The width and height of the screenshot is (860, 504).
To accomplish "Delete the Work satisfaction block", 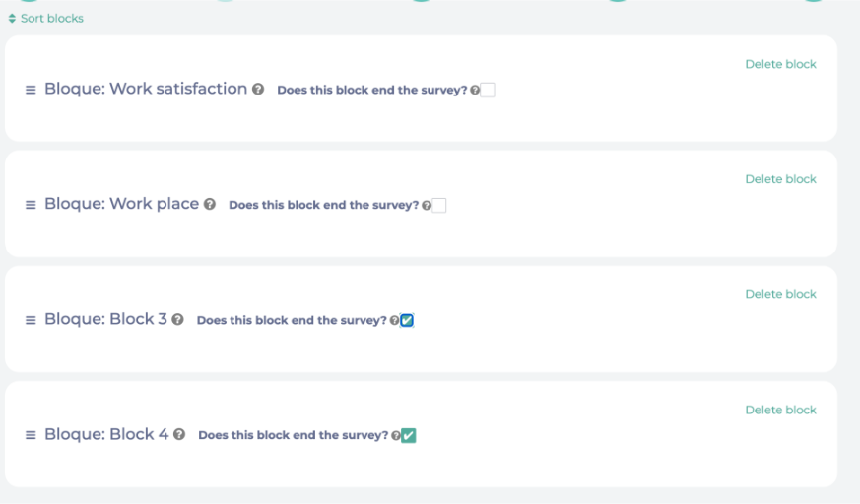I will point(780,64).
